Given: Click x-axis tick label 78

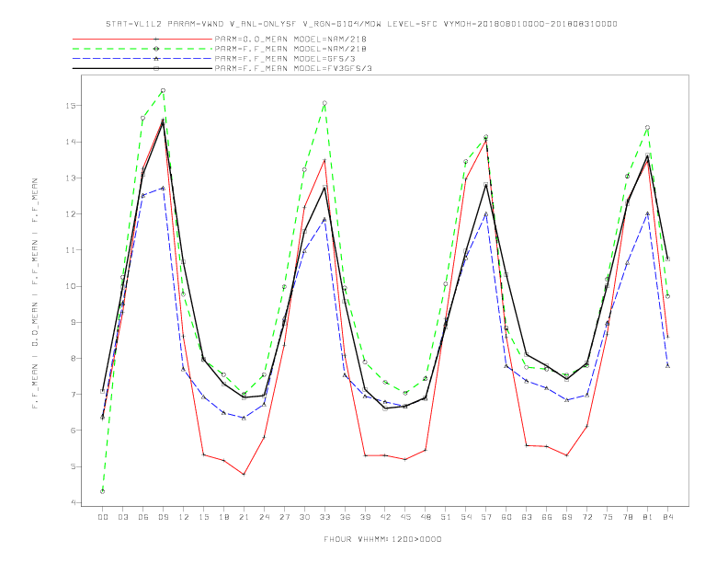Looking at the screenshot, I should [x=627, y=517].
